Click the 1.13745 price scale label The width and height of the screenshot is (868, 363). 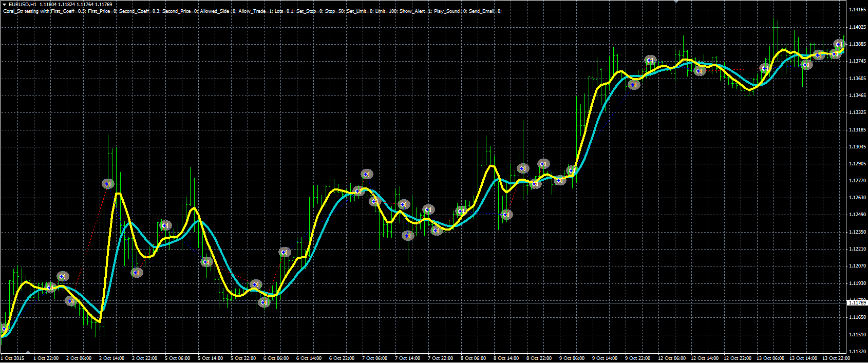[x=858, y=61]
